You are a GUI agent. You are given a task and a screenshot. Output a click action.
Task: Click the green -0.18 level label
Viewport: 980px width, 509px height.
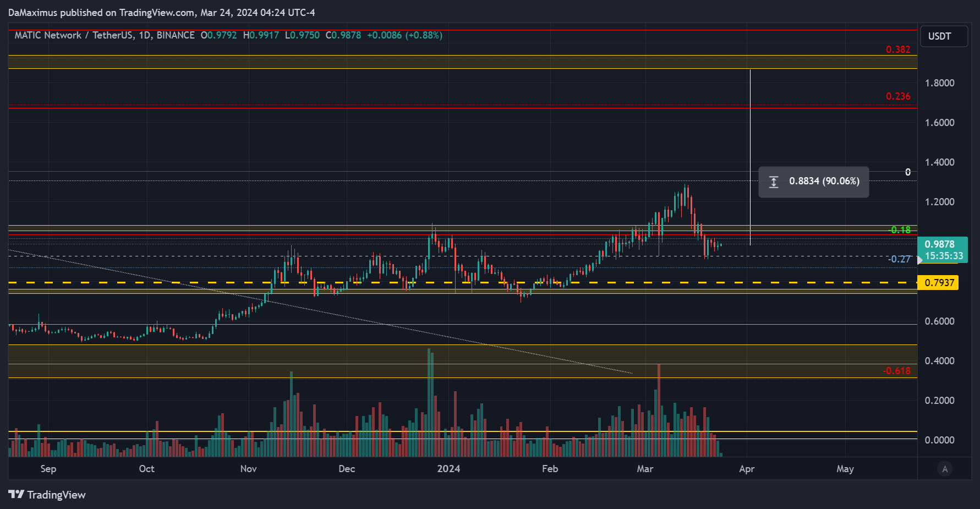coord(900,230)
